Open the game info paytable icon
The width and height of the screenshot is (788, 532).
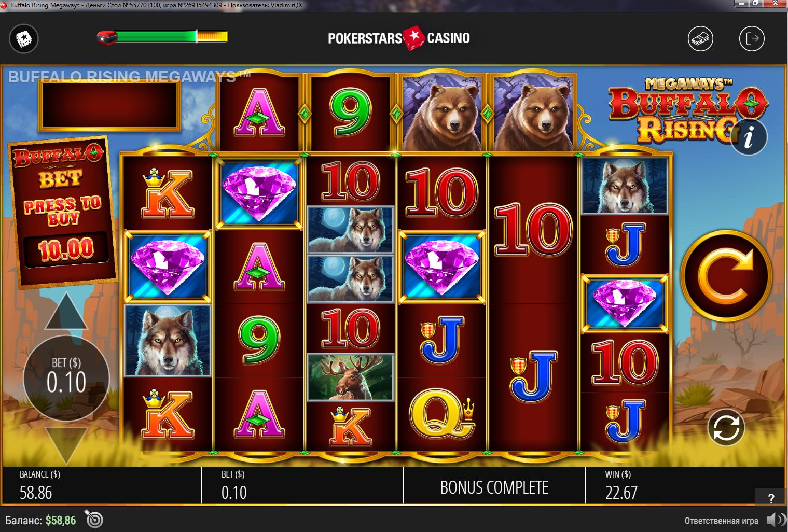coord(749,138)
